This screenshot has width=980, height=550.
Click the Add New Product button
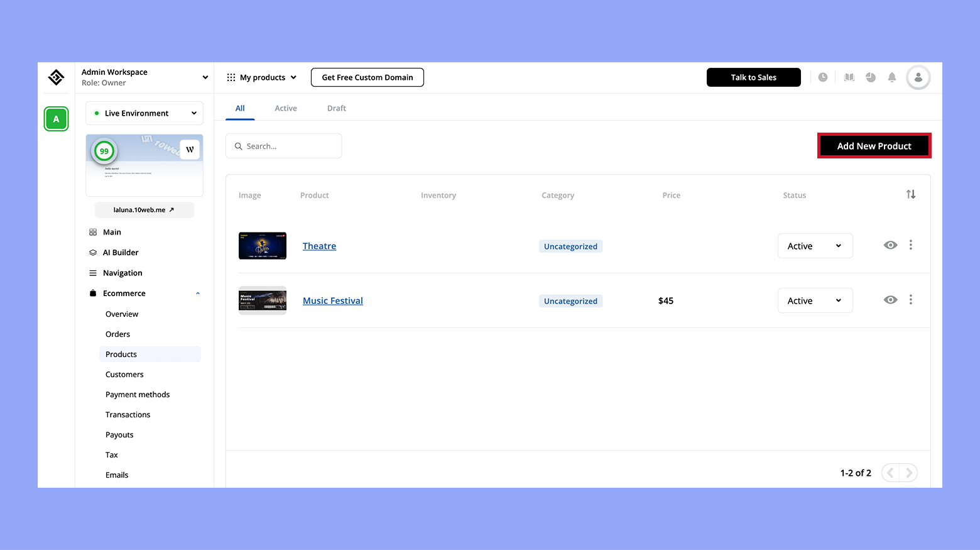coord(874,145)
